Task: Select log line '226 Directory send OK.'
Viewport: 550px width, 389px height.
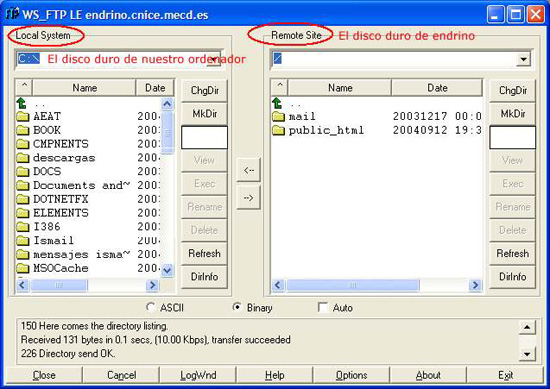Action: click(x=68, y=353)
